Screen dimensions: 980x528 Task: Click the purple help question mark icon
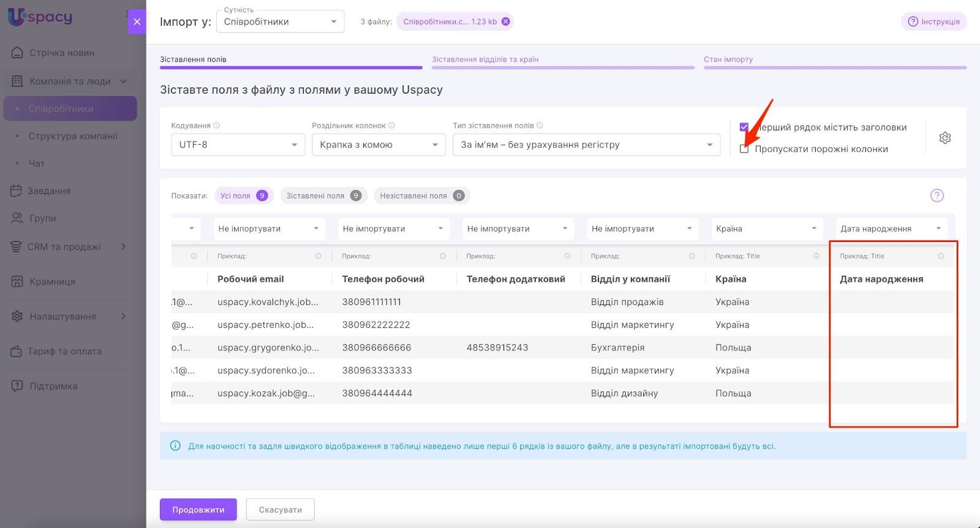coord(937,195)
